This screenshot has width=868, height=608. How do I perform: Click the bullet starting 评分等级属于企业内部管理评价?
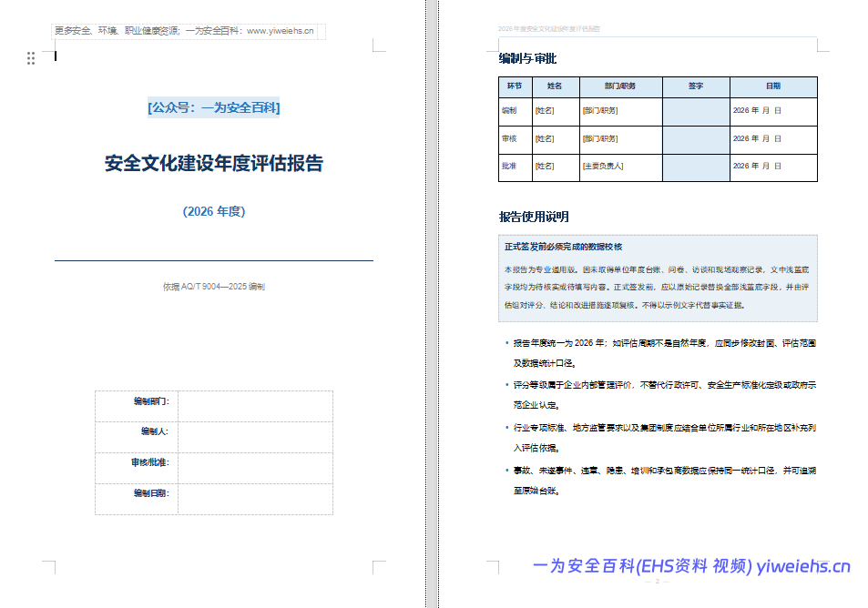(664, 395)
